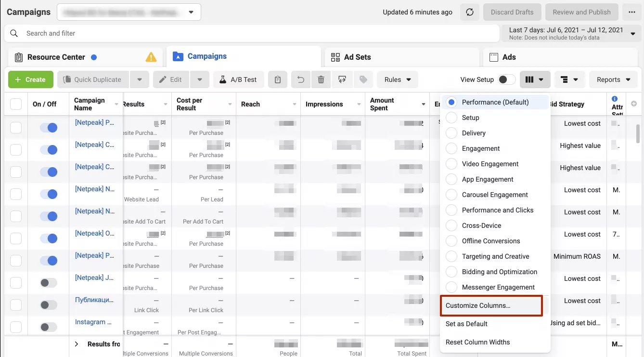The width and height of the screenshot is (644, 357).
Task: Click the Review and Publish button
Action: (581, 12)
